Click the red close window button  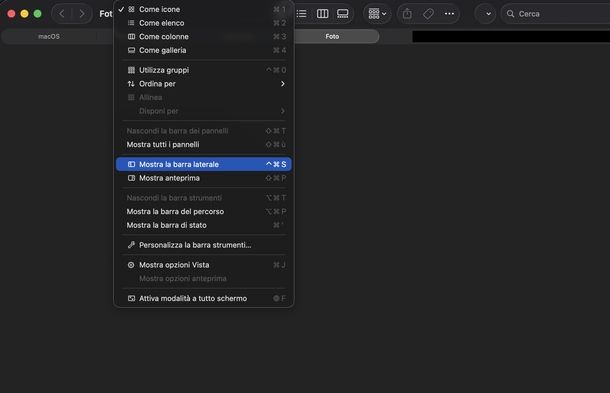point(11,14)
